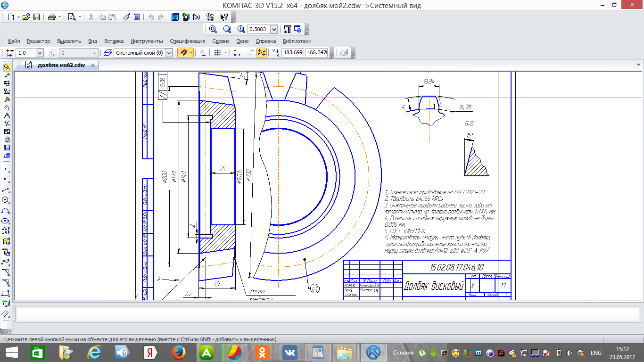
Task: Click the local coordinate system icon
Action: click(x=237, y=53)
